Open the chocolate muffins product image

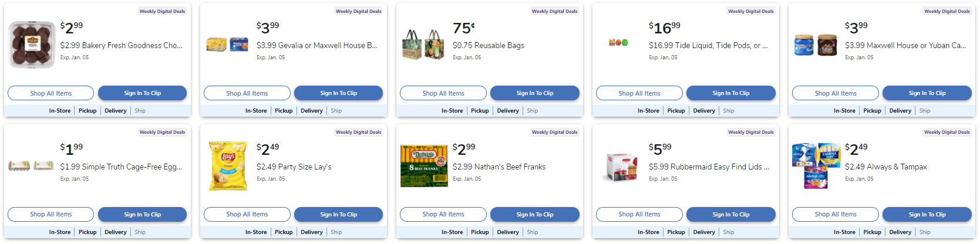tap(32, 45)
